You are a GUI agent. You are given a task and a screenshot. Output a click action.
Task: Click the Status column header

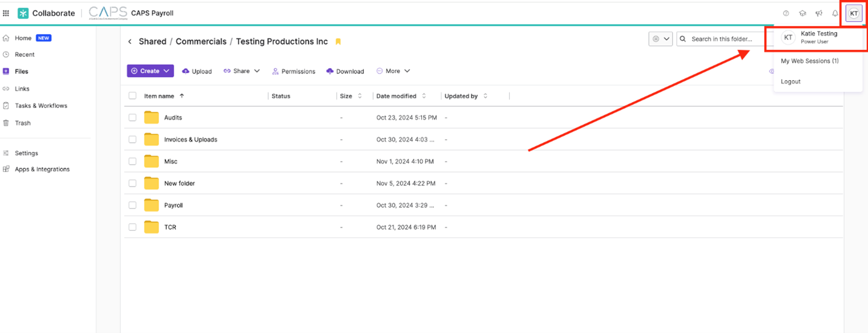281,96
